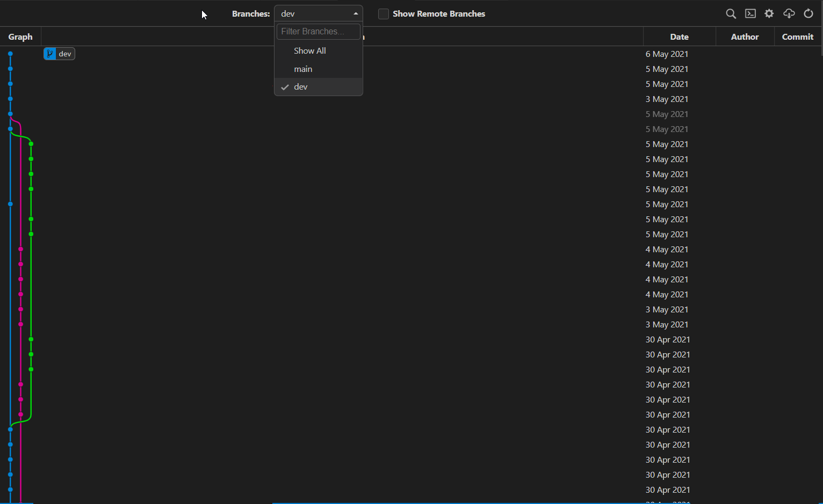Choose main branch option
The height and width of the screenshot is (504, 823).
point(319,69)
